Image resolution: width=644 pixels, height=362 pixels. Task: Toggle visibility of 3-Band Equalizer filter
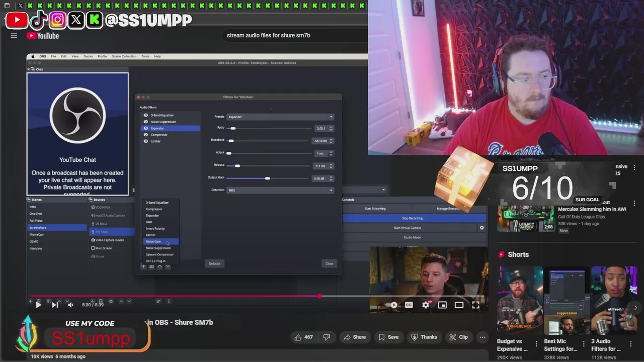(x=146, y=115)
